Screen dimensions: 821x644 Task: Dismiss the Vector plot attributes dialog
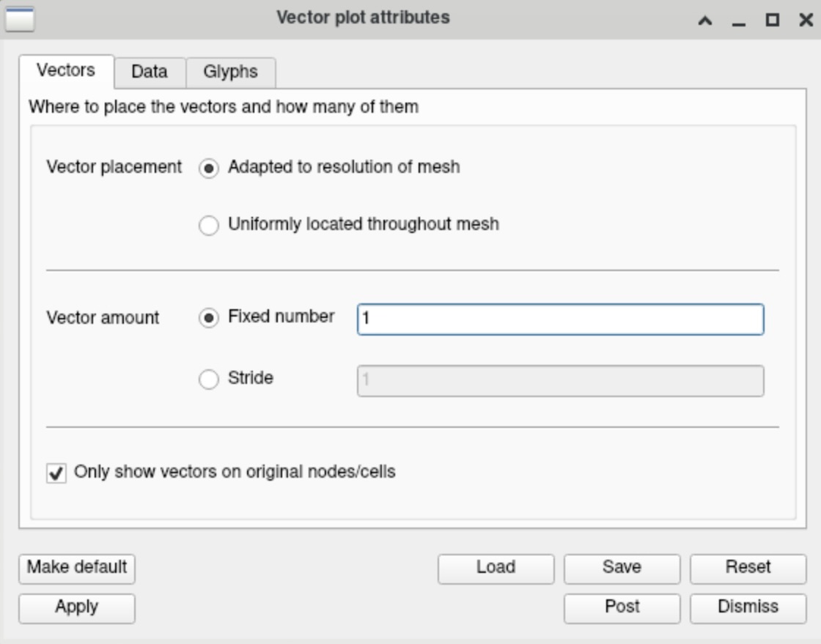coord(747,607)
